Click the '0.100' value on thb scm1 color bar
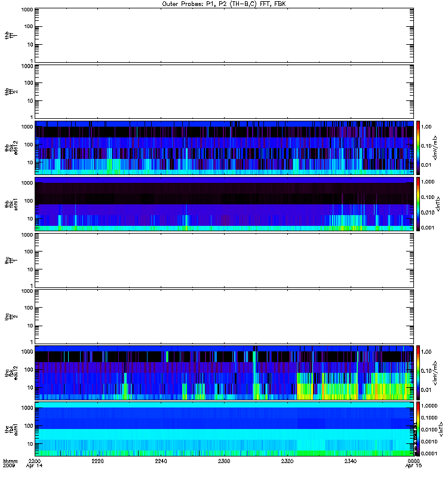Screen dimensions: 448x478 pos(428,197)
